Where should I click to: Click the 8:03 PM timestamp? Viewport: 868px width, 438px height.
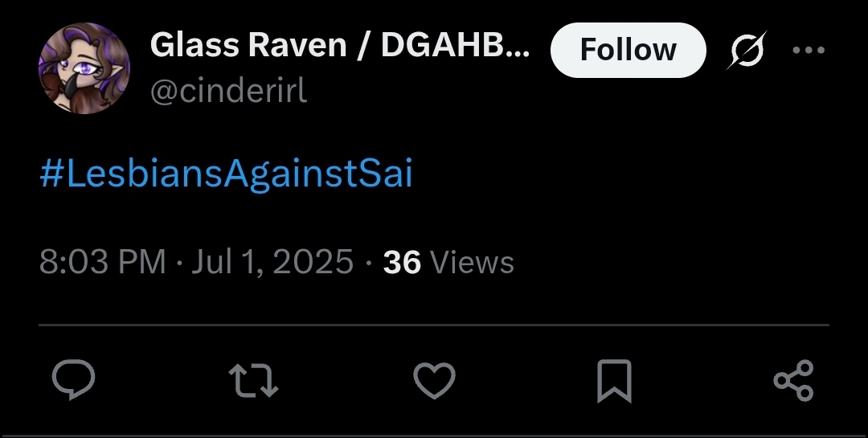click(x=102, y=261)
